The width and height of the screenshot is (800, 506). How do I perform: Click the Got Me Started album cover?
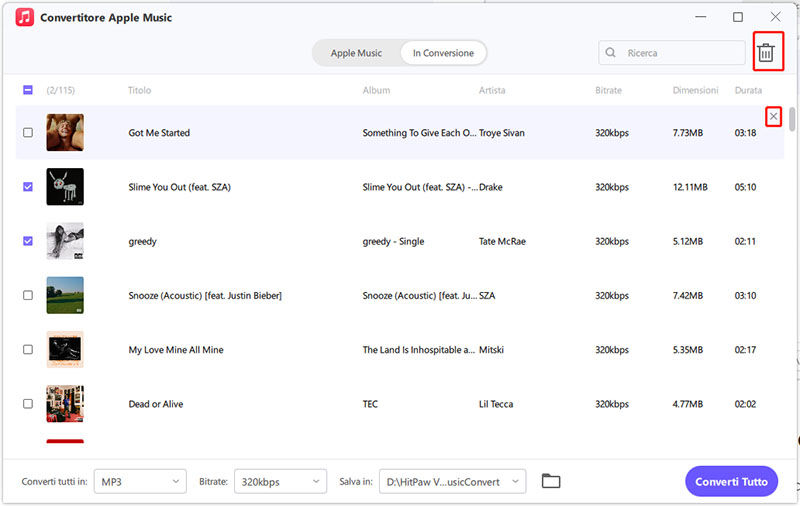pyautogui.click(x=65, y=133)
